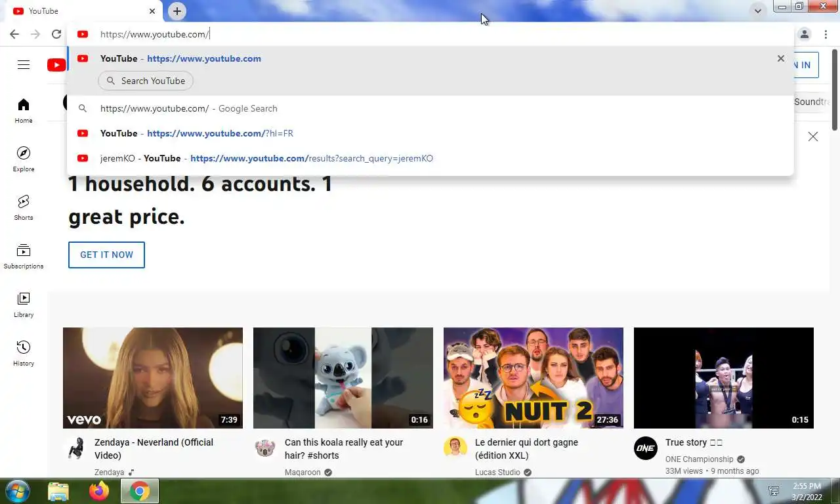Click the network tray icon
Screen dimensions: 840x504
774,491
